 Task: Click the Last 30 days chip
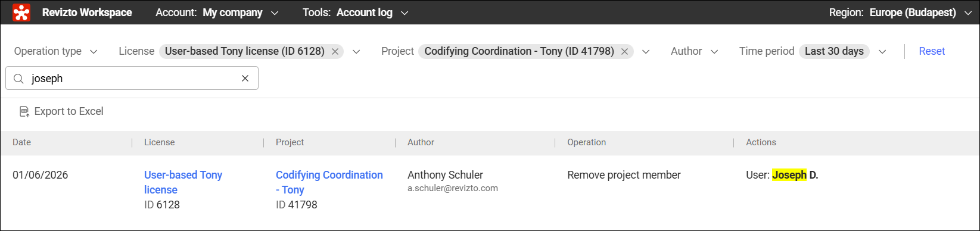[834, 51]
